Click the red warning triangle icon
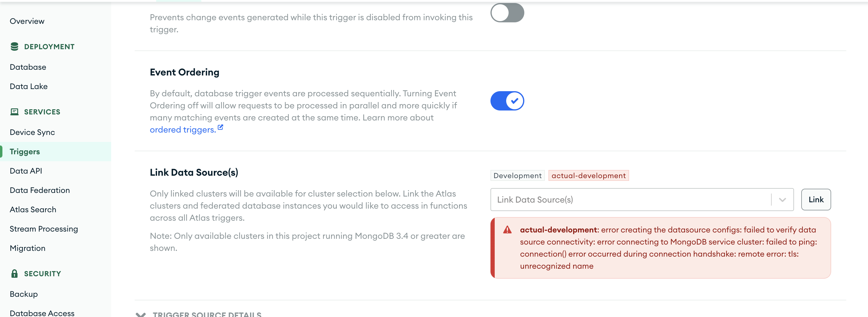 [507, 230]
